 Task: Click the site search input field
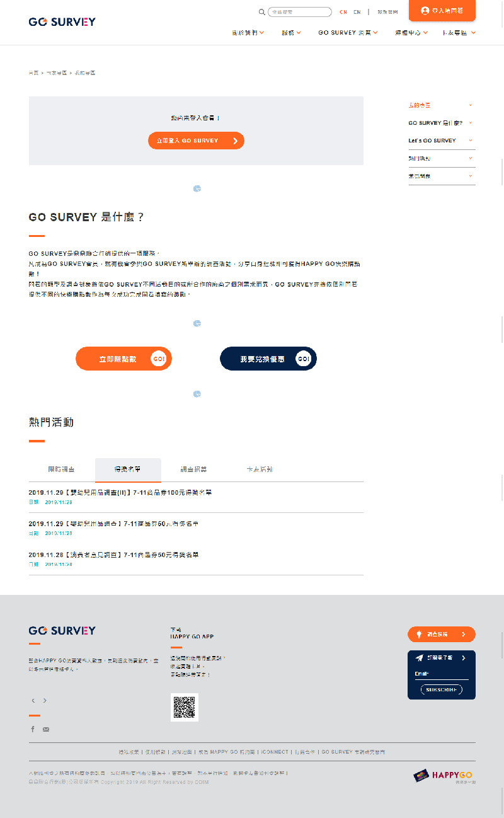(300, 12)
